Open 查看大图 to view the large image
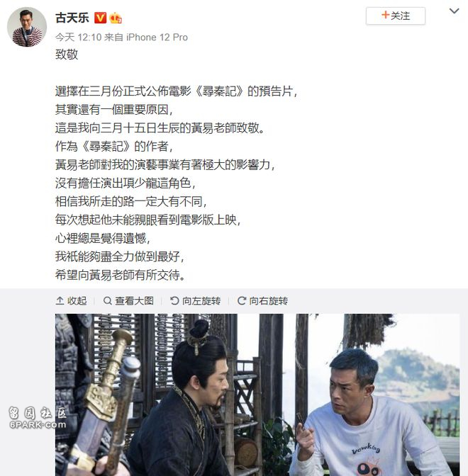Image resolution: width=468 pixels, height=476 pixels. pyautogui.click(x=128, y=301)
